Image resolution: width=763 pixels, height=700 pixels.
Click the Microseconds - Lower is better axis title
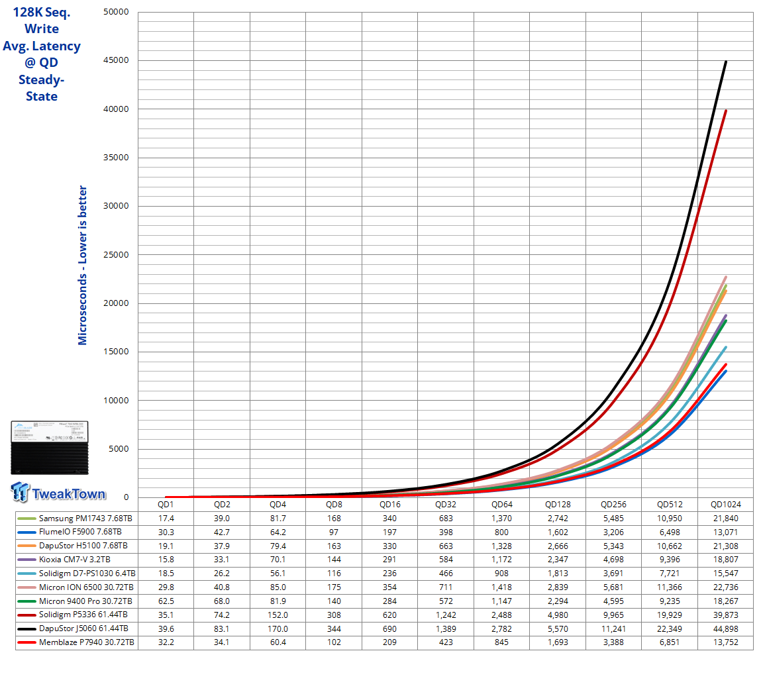82,265
